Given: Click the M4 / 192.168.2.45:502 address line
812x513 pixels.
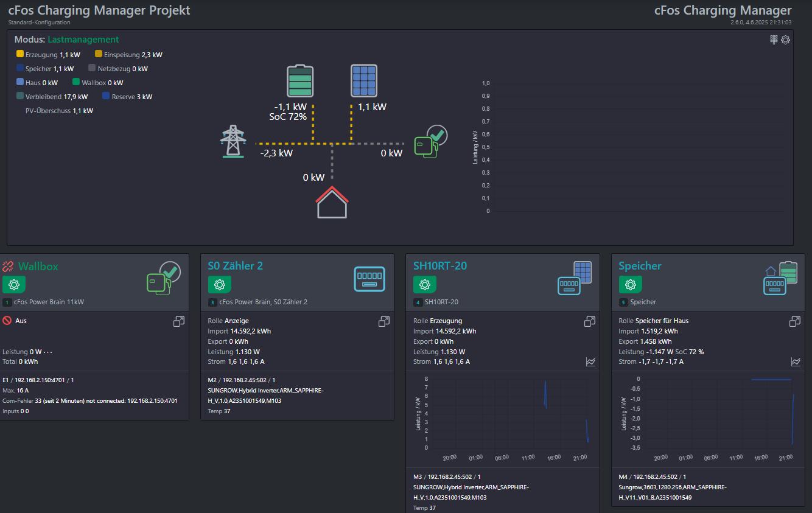Looking at the screenshot, I should (x=653, y=477).
